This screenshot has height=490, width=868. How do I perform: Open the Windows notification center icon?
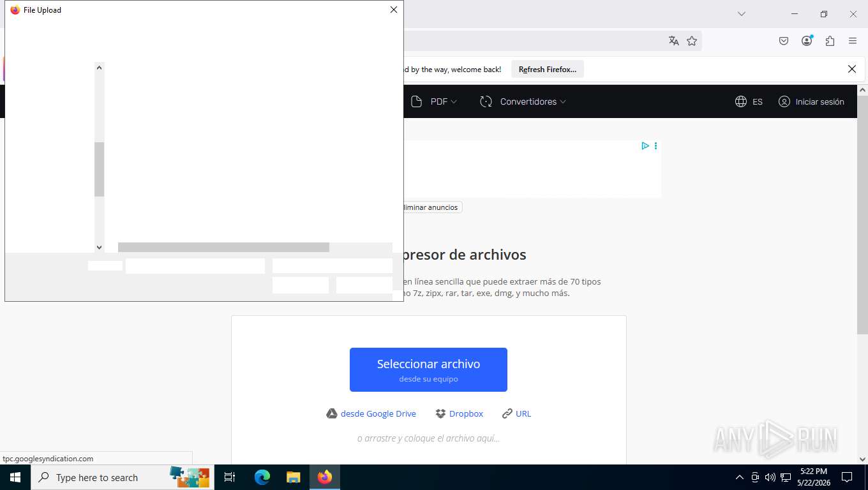[x=847, y=477]
